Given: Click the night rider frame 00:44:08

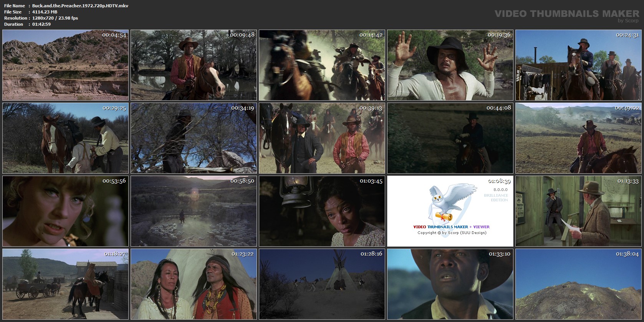Looking at the screenshot, I should click(450, 138).
